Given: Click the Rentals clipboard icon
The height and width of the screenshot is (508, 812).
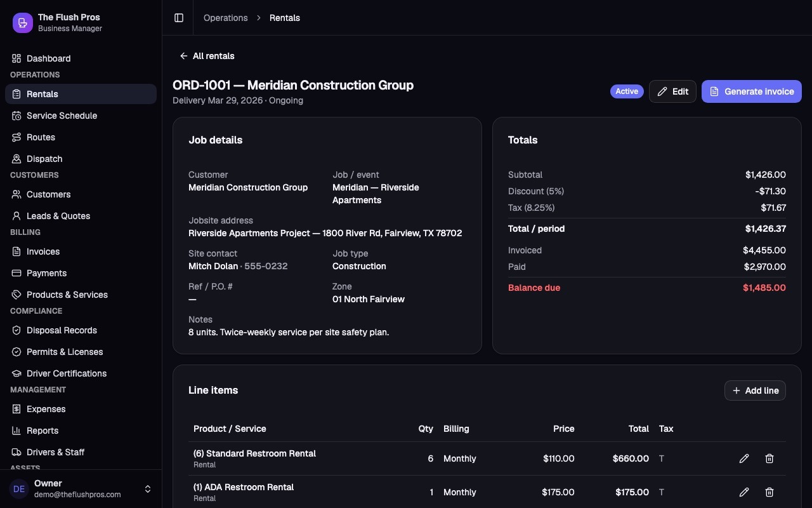Looking at the screenshot, I should 16,94.
